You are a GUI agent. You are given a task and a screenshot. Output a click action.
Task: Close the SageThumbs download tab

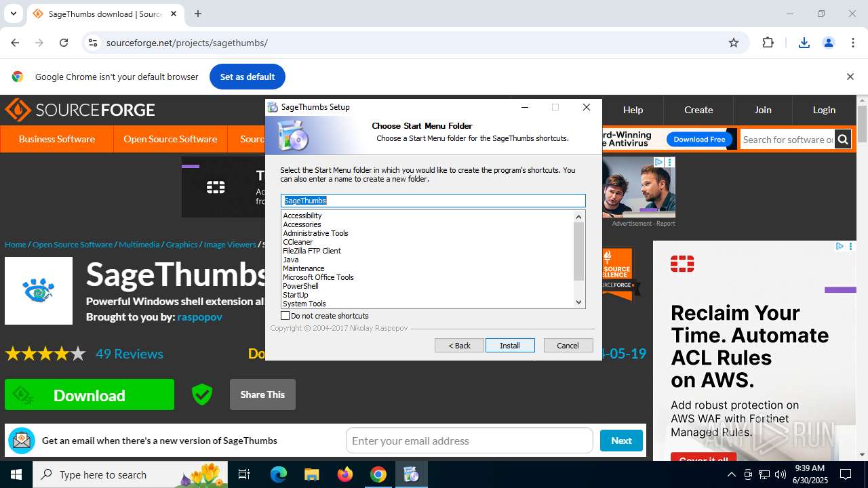(x=174, y=14)
